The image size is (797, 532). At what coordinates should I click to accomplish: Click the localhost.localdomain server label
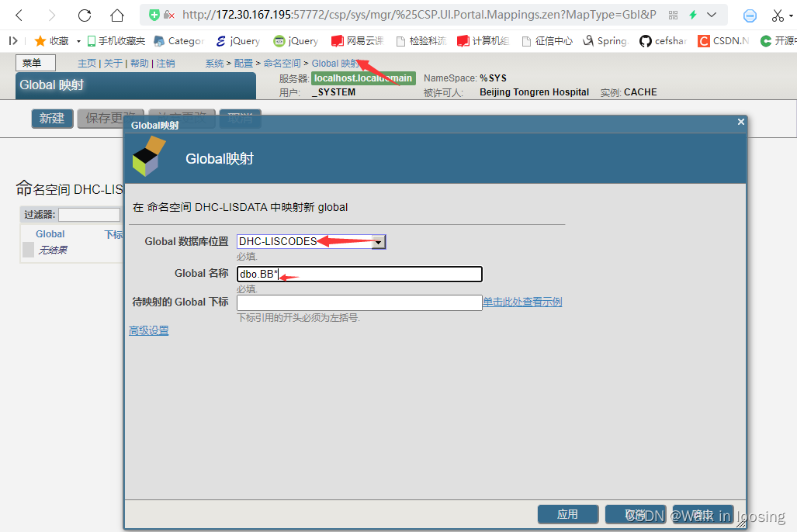click(x=363, y=78)
